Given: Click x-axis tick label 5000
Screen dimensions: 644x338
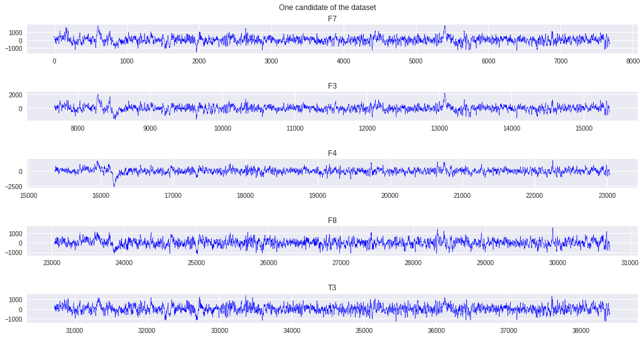Looking at the screenshot, I should coord(416,61).
